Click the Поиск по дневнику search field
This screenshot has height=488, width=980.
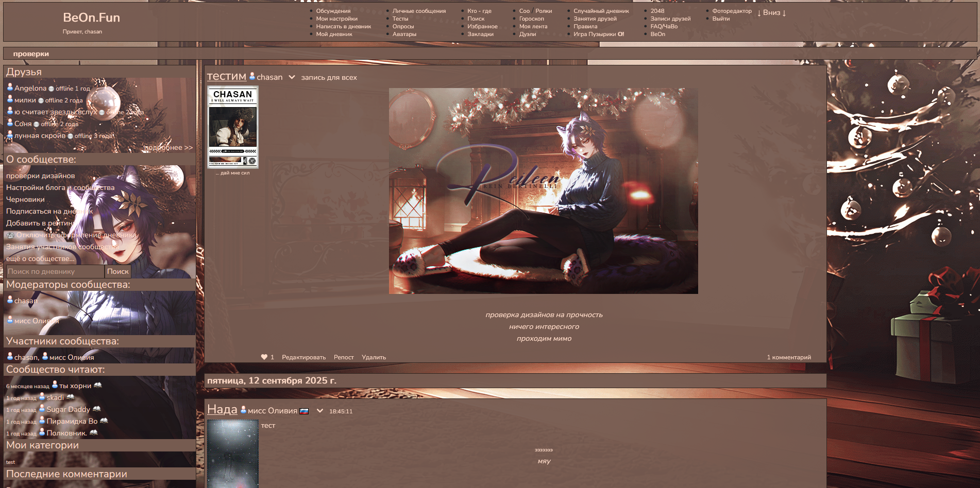[54, 271]
